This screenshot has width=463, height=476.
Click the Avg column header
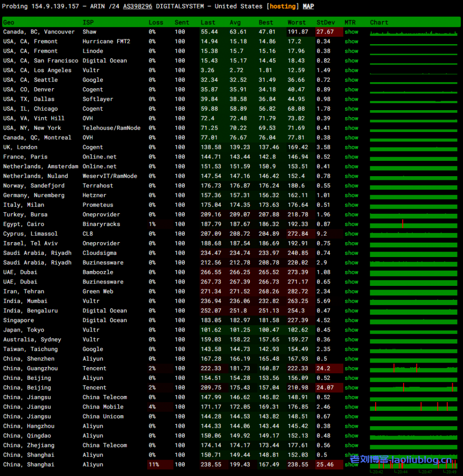[x=235, y=22]
